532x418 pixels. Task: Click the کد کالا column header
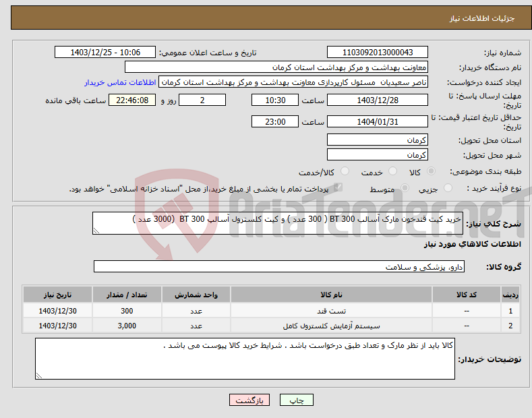tap(467, 295)
